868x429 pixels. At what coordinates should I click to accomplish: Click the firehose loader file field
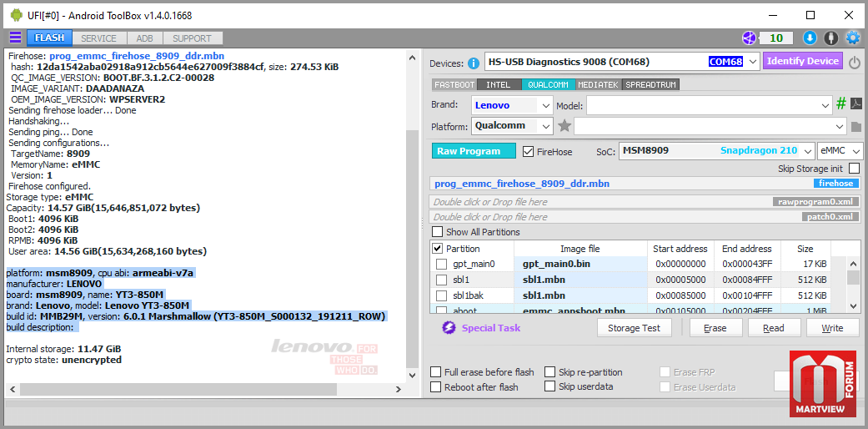point(645,184)
